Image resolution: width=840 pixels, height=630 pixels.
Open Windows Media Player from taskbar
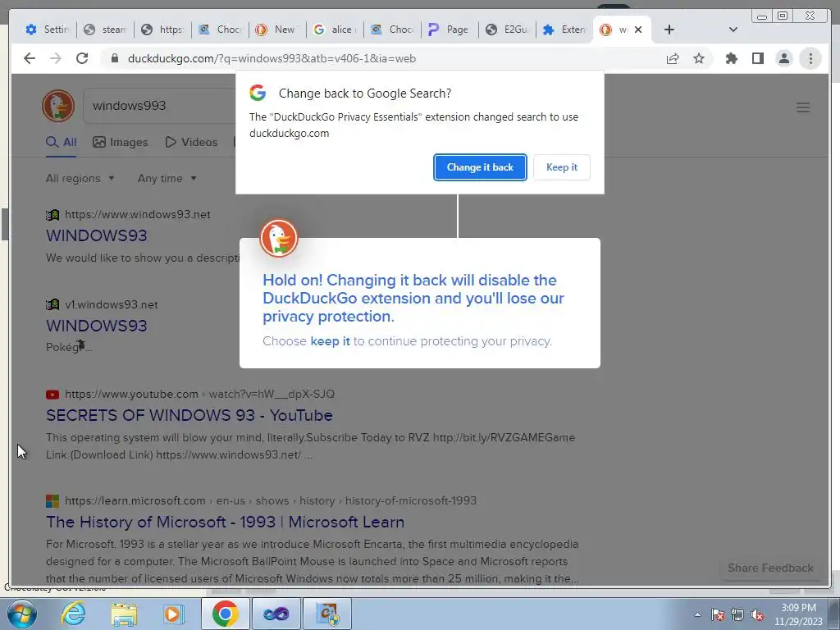pos(174,614)
